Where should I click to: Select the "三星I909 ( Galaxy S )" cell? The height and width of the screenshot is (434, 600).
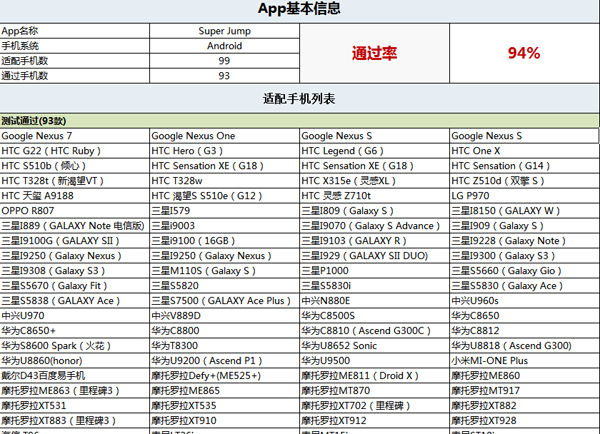(524, 226)
